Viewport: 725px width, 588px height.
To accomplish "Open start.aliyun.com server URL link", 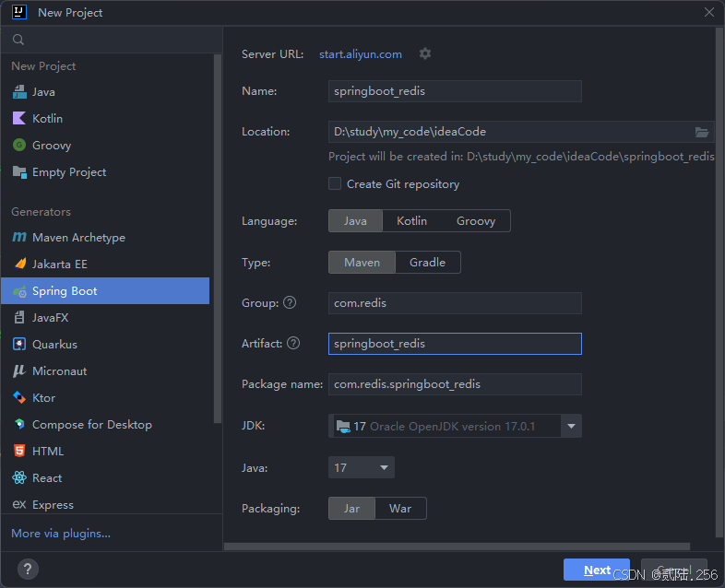I will [x=360, y=54].
